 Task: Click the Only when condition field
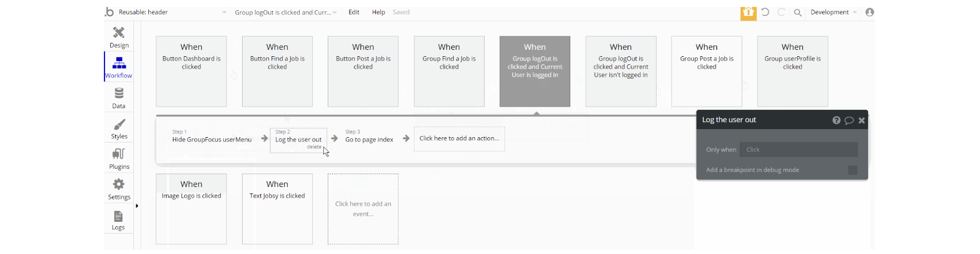[798, 150]
